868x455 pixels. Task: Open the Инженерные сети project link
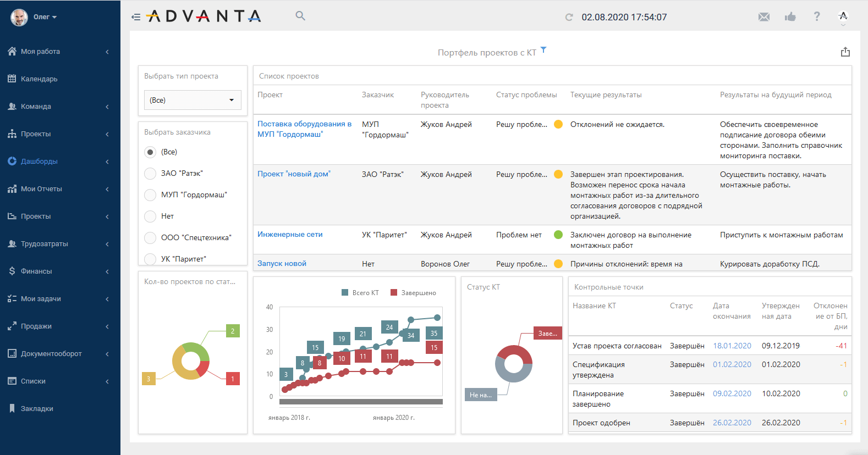click(290, 234)
